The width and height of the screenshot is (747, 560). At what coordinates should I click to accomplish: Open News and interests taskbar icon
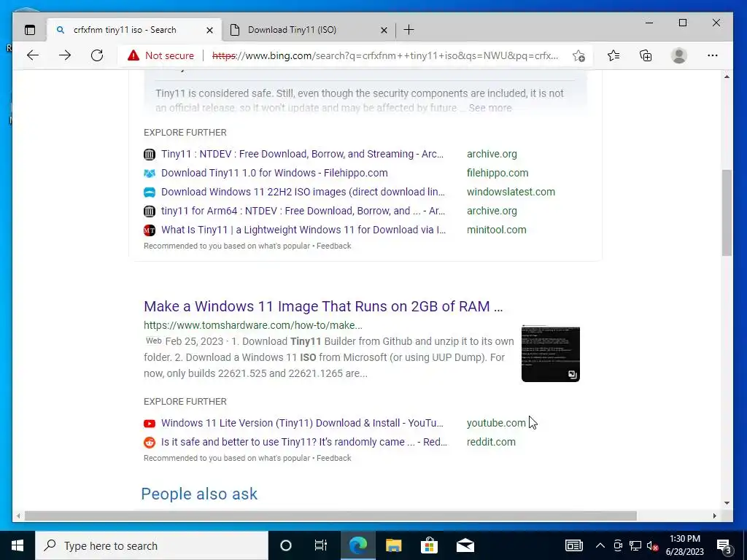point(573,545)
